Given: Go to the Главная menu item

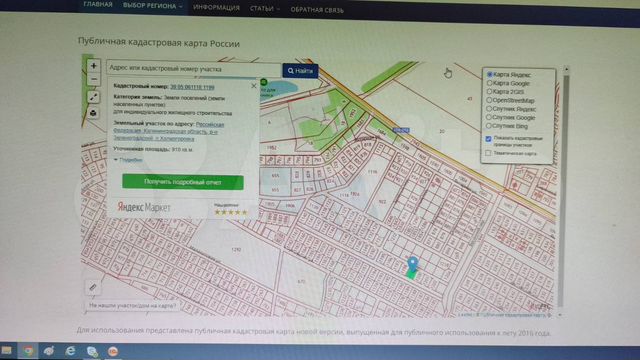Looking at the screenshot, I should (98, 4).
